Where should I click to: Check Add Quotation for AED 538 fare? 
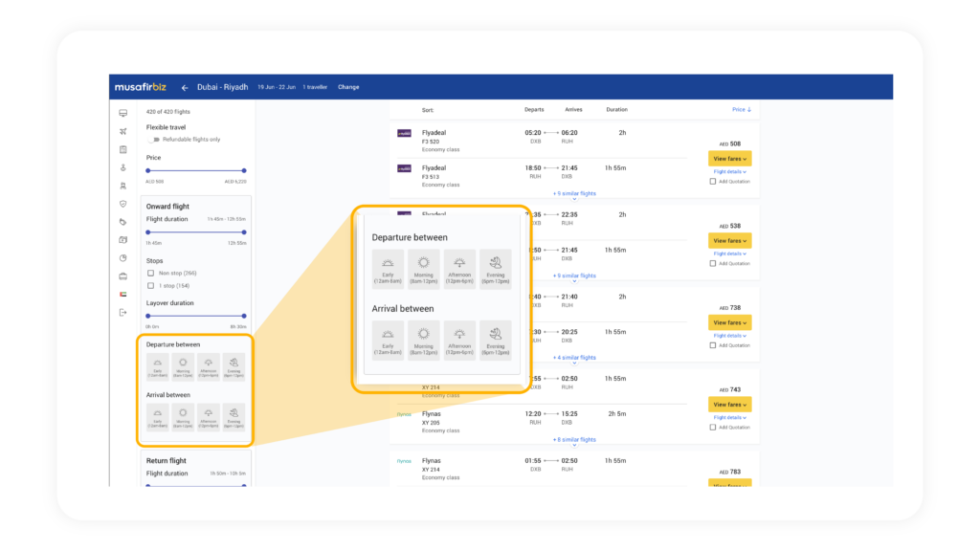pyautogui.click(x=712, y=264)
